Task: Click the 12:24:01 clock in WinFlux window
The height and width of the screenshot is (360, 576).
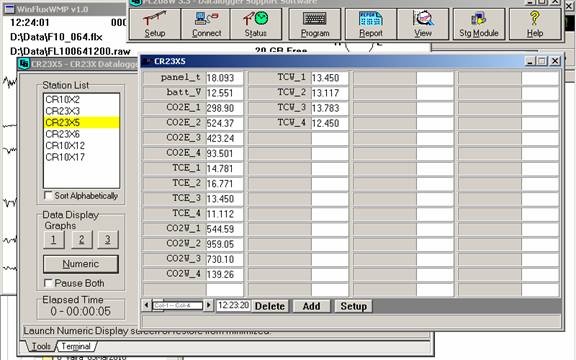Action: (x=30, y=23)
